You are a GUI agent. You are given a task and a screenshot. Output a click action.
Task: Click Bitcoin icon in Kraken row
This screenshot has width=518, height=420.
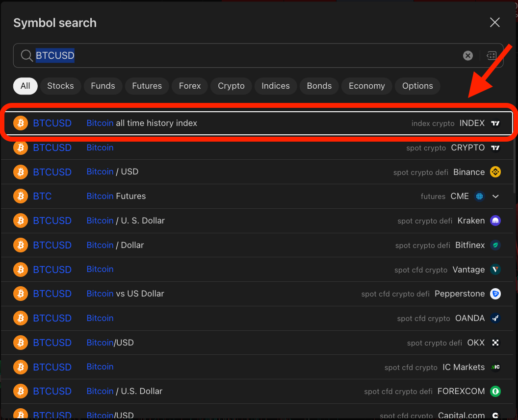[x=21, y=221]
